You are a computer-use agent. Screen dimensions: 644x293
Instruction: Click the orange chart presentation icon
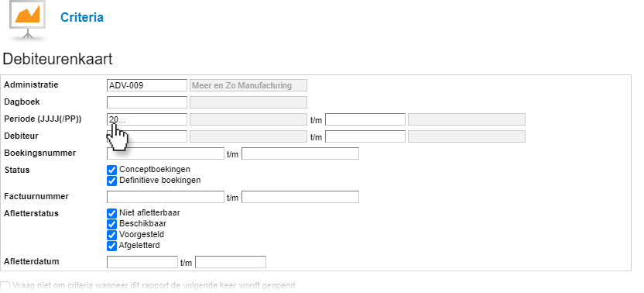pyautogui.click(x=28, y=20)
